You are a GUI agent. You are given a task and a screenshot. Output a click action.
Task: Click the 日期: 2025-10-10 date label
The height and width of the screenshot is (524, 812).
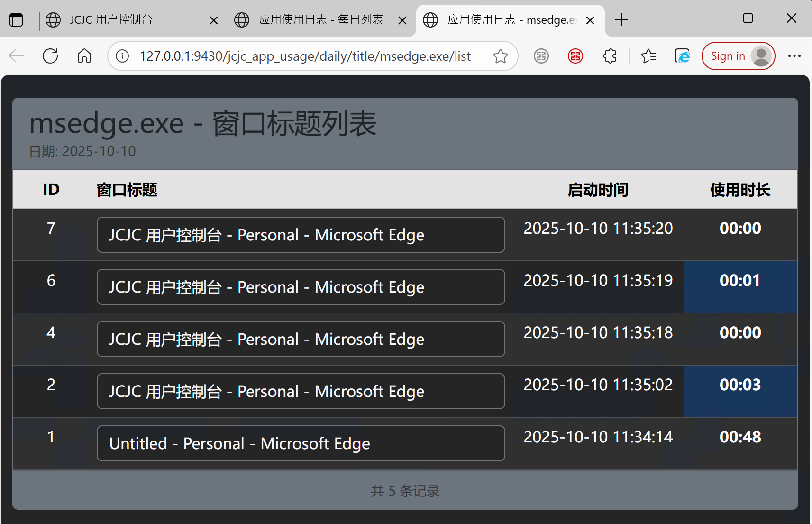pyautogui.click(x=82, y=151)
